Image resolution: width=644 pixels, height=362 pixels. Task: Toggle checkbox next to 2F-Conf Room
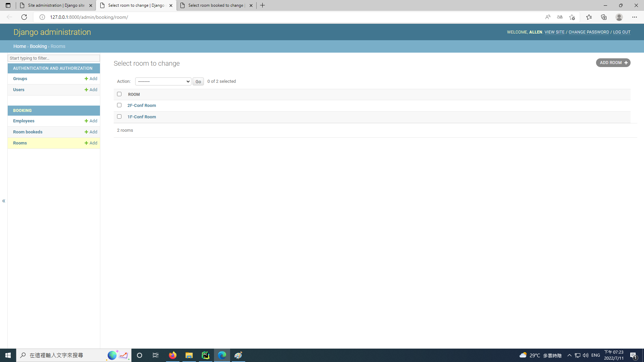(x=119, y=105)
